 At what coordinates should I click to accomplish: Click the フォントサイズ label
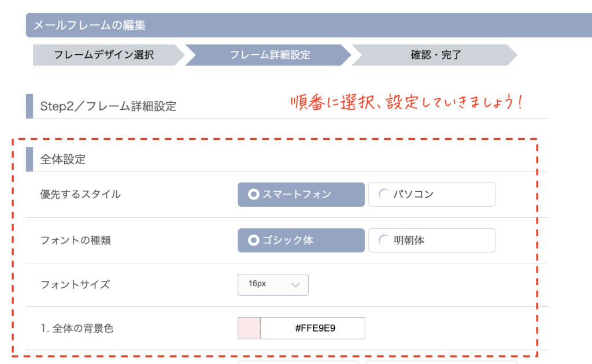pyautogui.click(x=75, y=284)
